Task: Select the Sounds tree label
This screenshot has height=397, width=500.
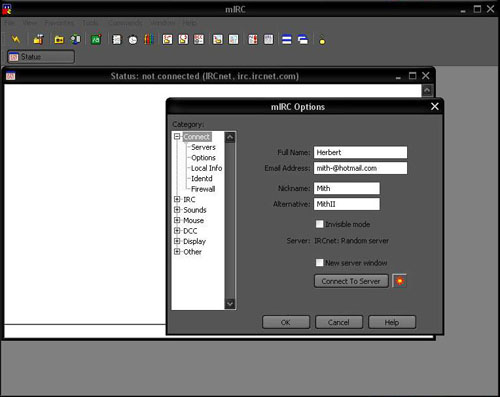Action: 195,210
